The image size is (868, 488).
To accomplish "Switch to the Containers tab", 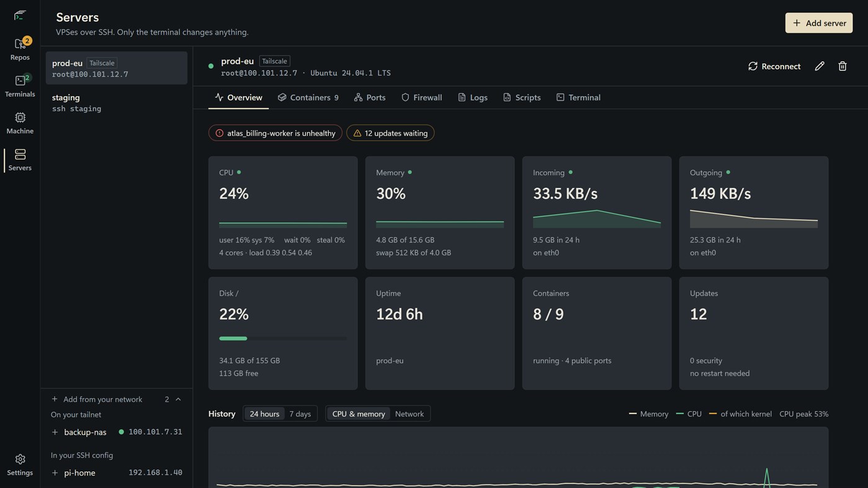I will pos(308,97).
